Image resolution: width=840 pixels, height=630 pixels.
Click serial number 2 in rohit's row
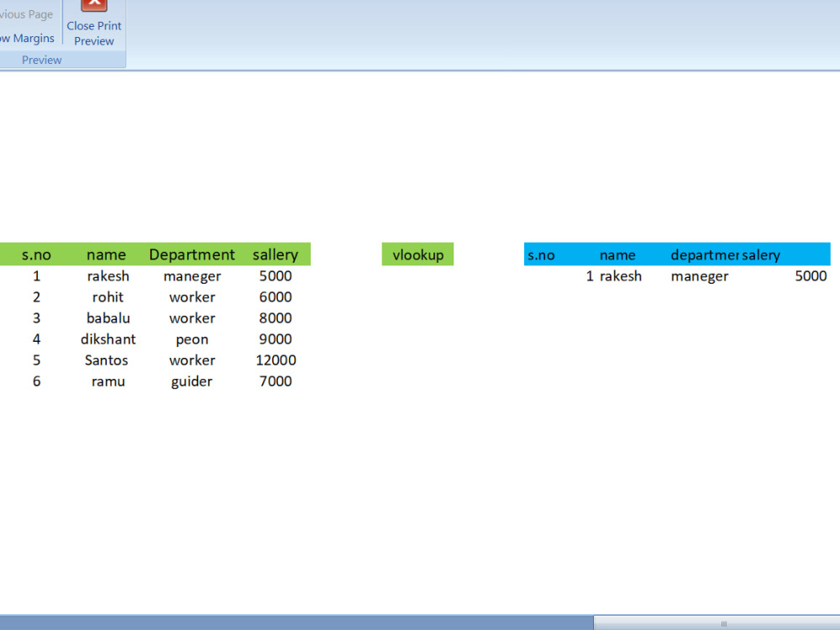coord(36,297)
